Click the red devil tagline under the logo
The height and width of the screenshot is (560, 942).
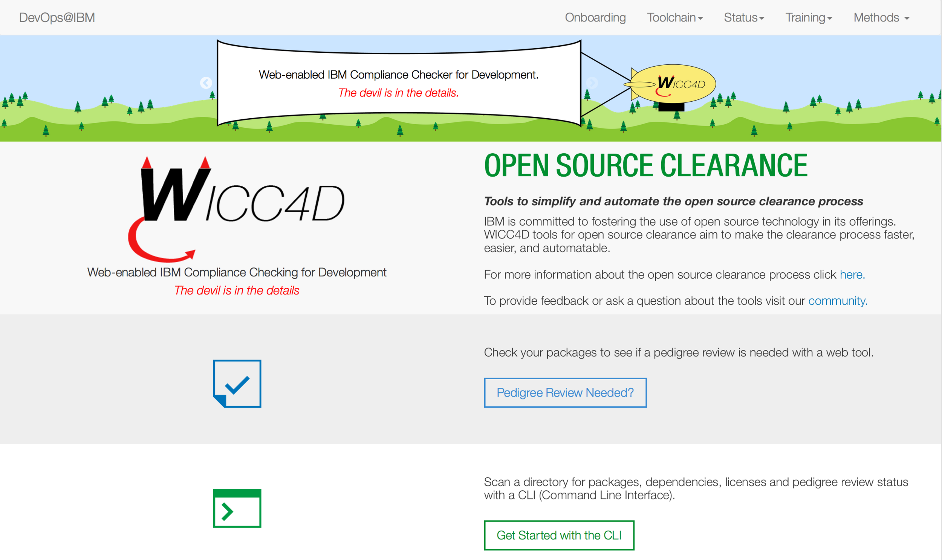click(x=236, y=290)
